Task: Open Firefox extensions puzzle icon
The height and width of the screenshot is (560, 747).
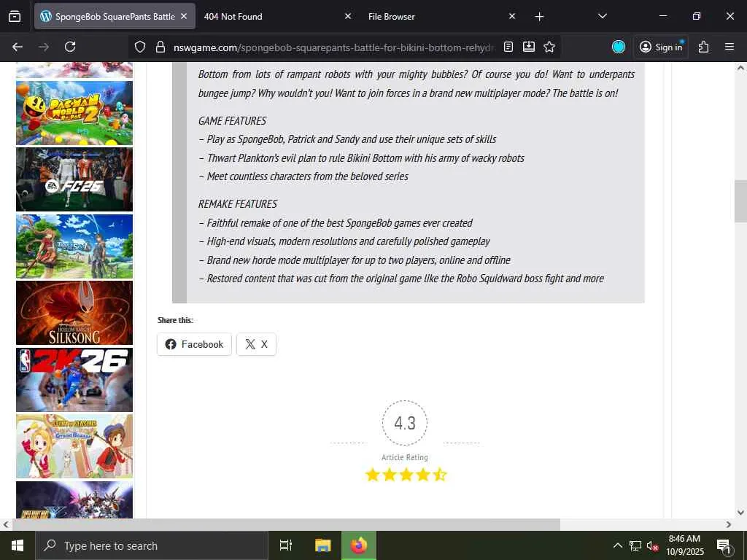Action: pos(704,47)
